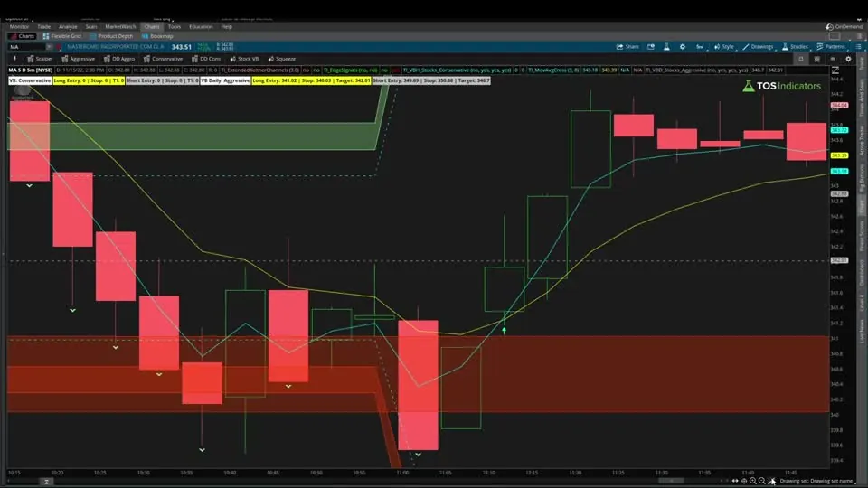868x488 pixels.
Task: Click the horizontal pan arrows icon
Action: 735,481
